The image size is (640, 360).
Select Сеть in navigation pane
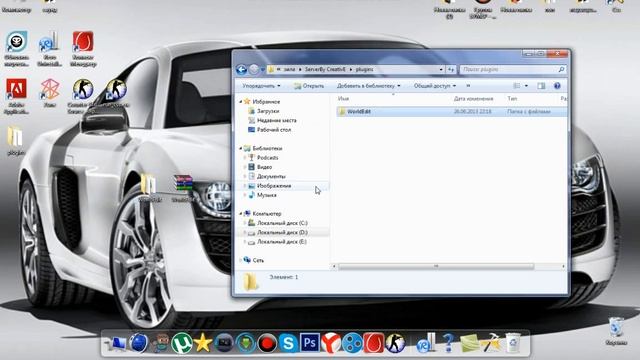click(258, 260)
